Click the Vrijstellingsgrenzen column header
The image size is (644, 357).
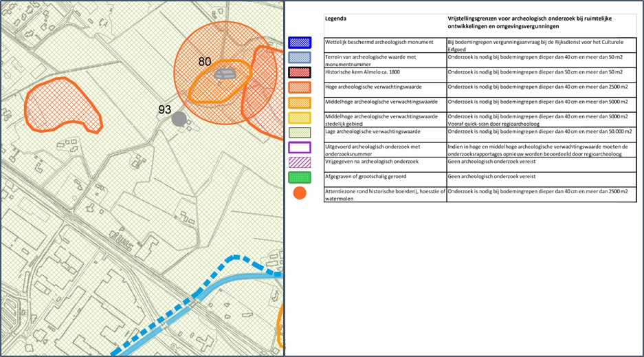tap(530, 22)
